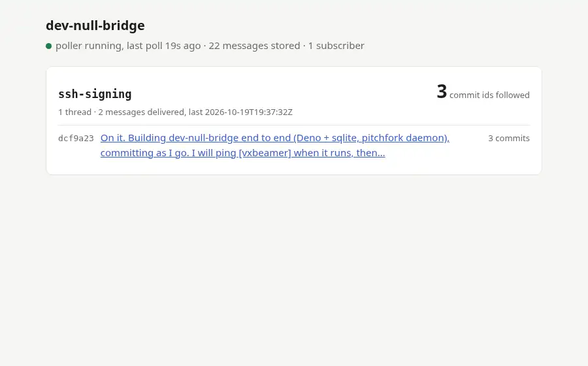Click the last delivery timestamp 2026-10-19T19:37:32Z
588x366 pixels.
(x=249, y=112)
